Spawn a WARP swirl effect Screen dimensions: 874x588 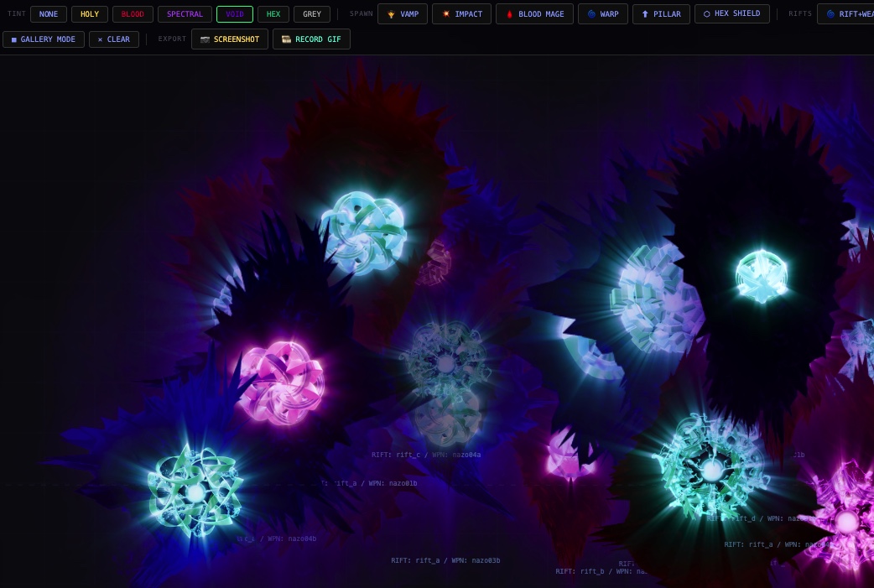(x=602, y=14)
